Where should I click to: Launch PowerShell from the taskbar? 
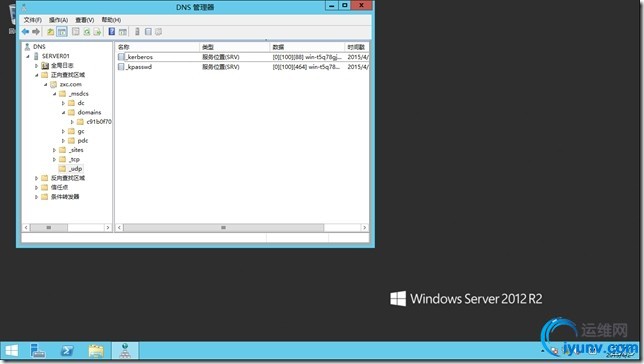pos(67,350)
